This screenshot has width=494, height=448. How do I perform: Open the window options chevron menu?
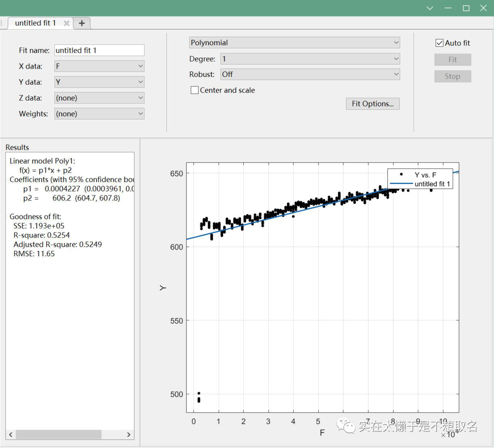(430, 8)
